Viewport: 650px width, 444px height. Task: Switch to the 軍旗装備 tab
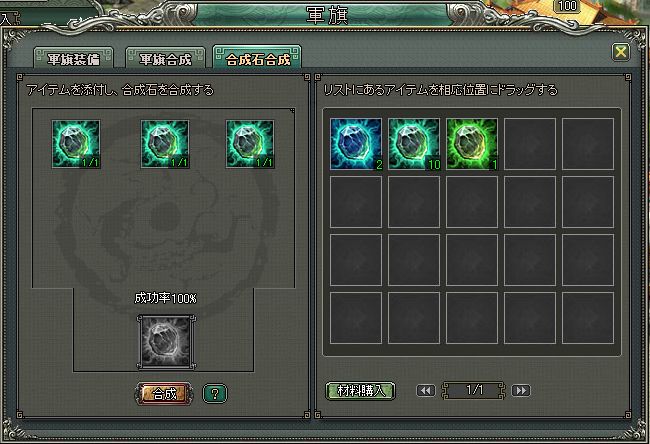click(x=73, y=58)
